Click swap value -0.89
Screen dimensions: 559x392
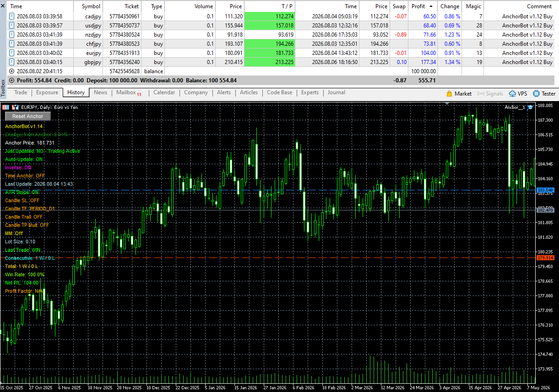pyautogui.click(x=401, y=34)
